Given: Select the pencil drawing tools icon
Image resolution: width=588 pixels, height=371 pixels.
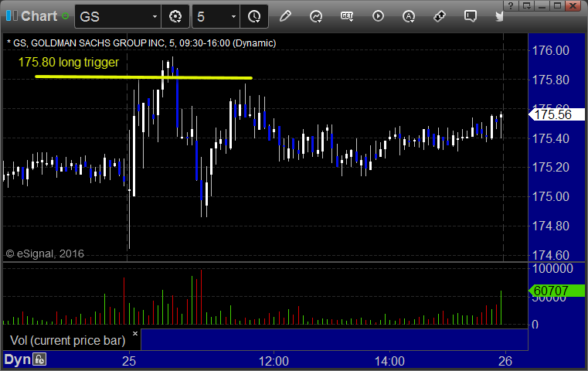Looking at the screenshot, I should click(x=285, y=16).
